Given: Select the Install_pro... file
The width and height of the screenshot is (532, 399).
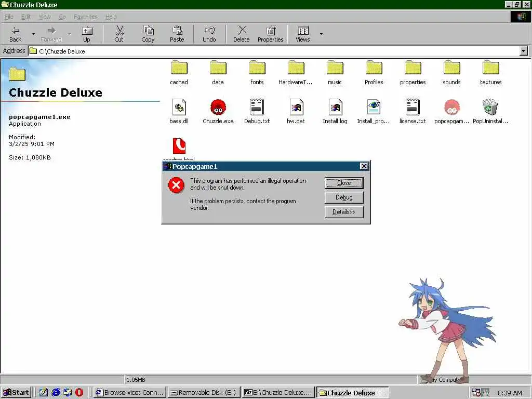Looking at the screenshot, I should [374, 111].
